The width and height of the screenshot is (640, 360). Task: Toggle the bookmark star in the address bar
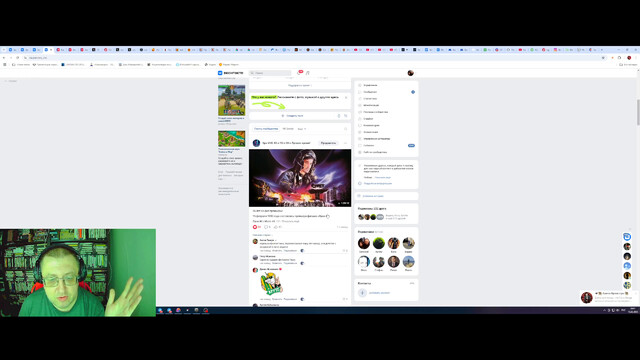603,58
